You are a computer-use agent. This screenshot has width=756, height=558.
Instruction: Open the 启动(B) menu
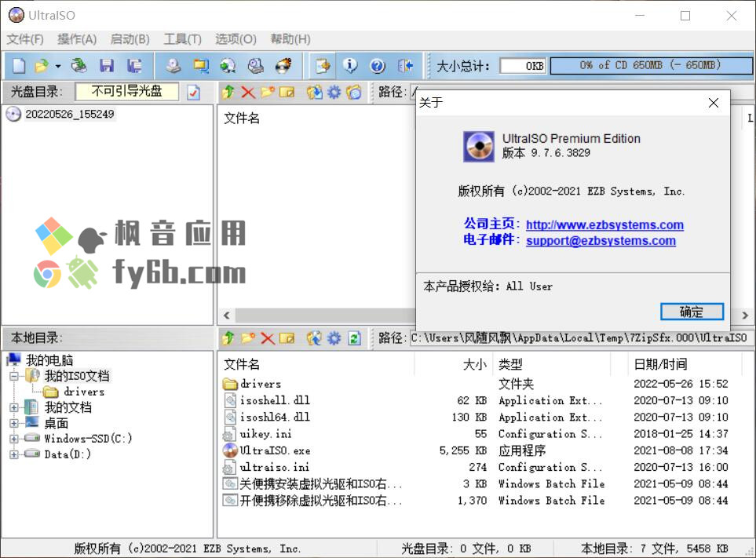130,39
